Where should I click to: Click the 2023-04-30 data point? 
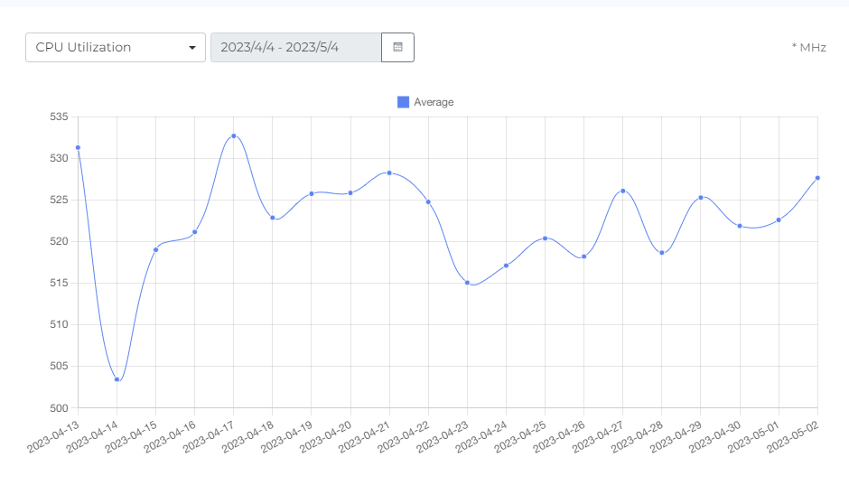click(740, 226)
